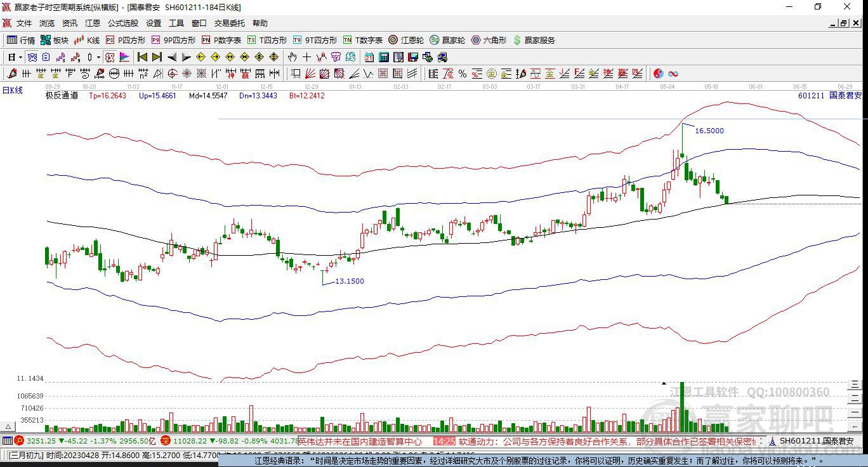This screenshot has width=868, height=467.
Task: Click the red circled 沪 index icon
Action: (19, 440)
